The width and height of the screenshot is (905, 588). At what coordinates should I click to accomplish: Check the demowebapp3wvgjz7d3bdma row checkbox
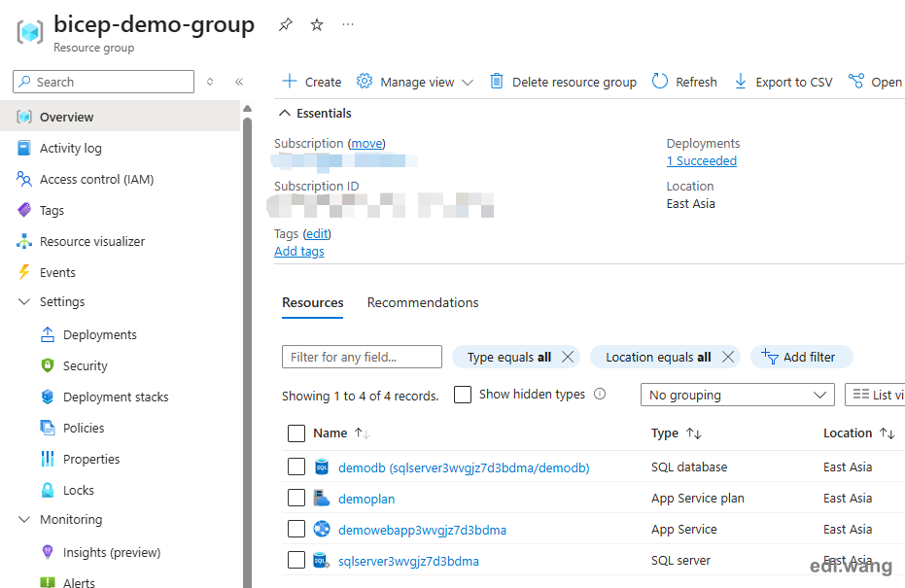pyautogui.click(x=296, y=529)
